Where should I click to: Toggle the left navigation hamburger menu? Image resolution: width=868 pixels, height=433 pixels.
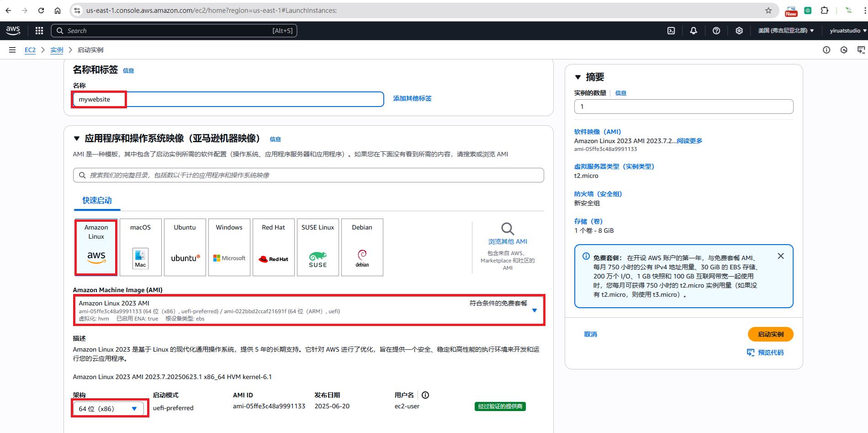(x=12, y=50)
